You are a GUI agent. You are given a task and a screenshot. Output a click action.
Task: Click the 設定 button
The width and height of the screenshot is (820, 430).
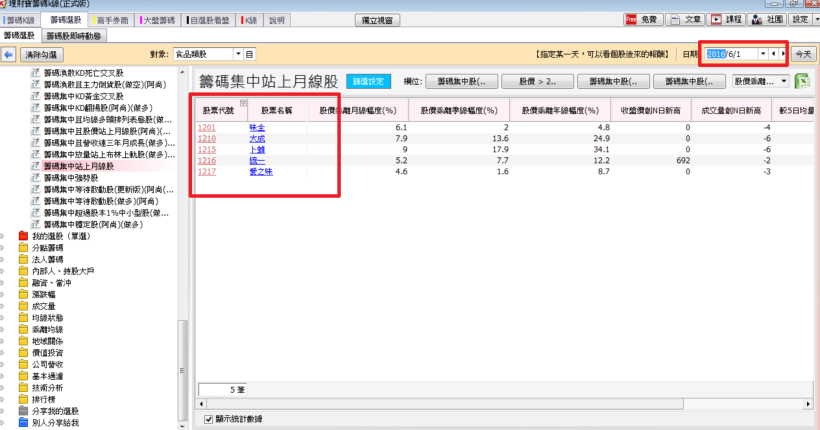[800, 20]
